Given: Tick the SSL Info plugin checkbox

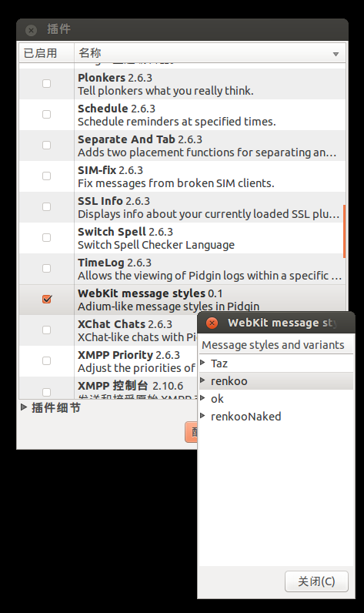Looking at the screenshot, I should pos(46,207).
